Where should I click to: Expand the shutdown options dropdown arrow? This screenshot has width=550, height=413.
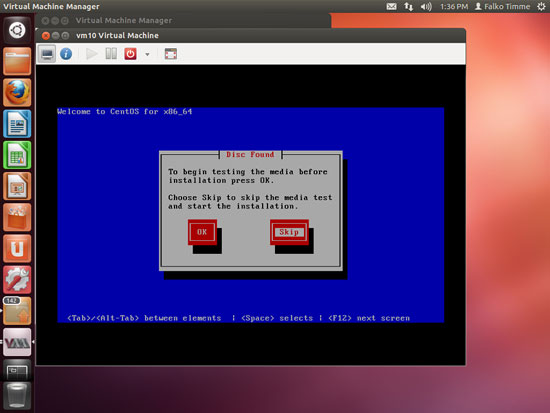pyautogui.click(x=147, y=54)
